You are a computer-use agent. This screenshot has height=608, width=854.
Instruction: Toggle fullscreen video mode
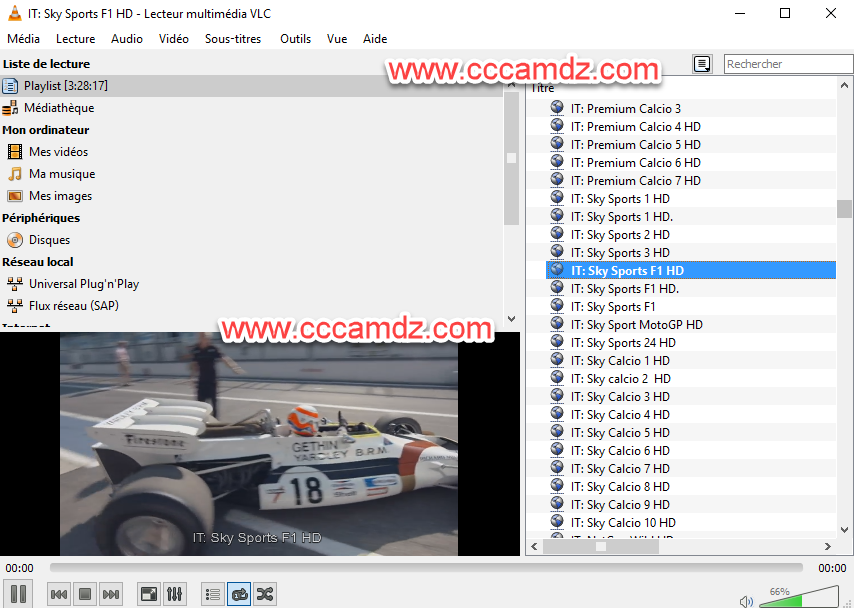point(149,594)
